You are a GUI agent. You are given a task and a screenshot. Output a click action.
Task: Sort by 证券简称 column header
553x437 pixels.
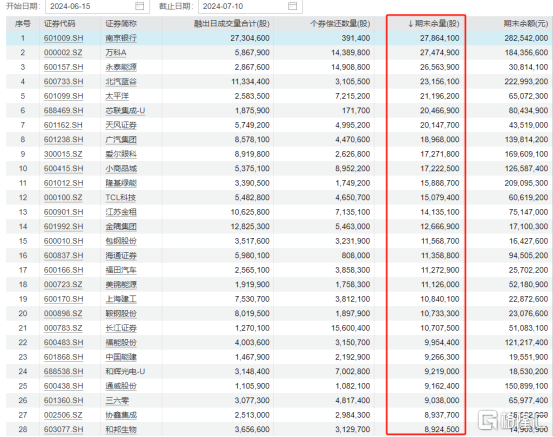(x=121, y=24)
